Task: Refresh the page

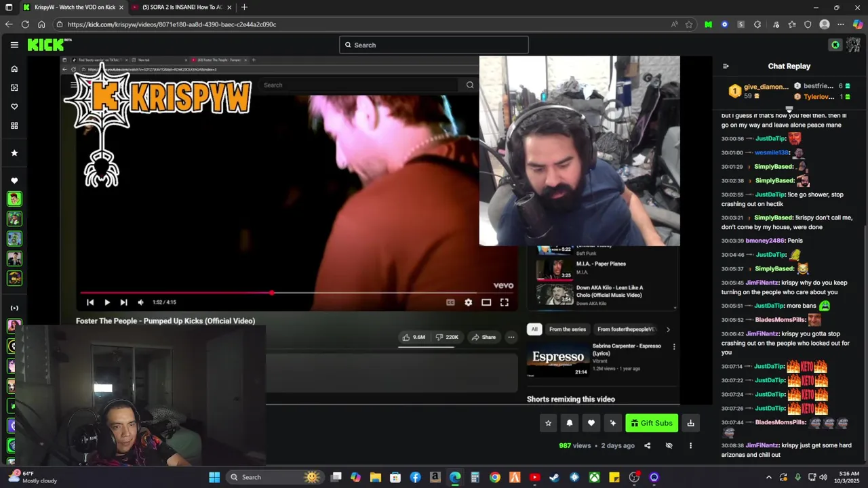Action: click(25, 24)
